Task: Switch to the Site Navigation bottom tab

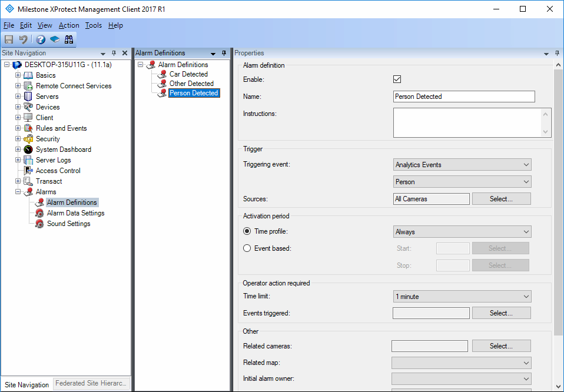Action: pyautogui.click(x=26, y=385)
